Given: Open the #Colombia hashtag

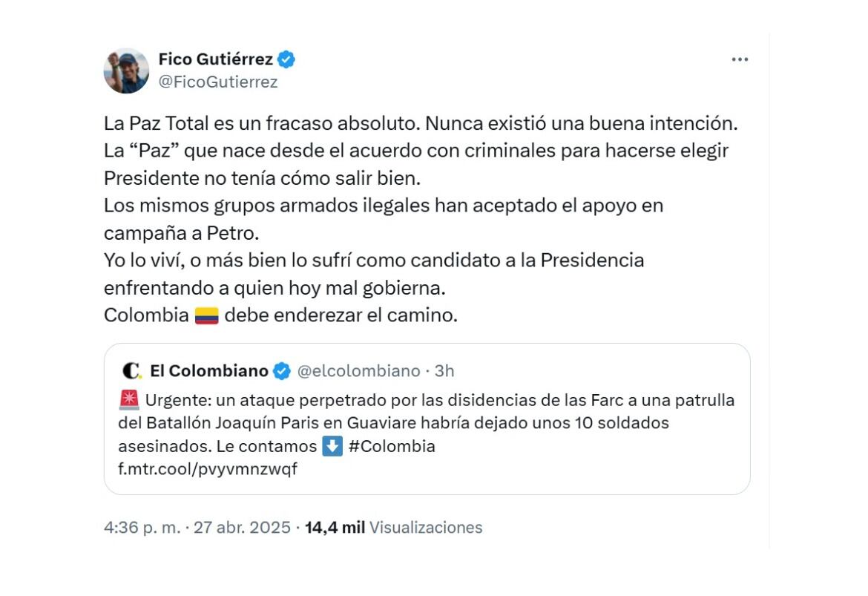Looking at the screenshot, I should click(x=392, y=447).
